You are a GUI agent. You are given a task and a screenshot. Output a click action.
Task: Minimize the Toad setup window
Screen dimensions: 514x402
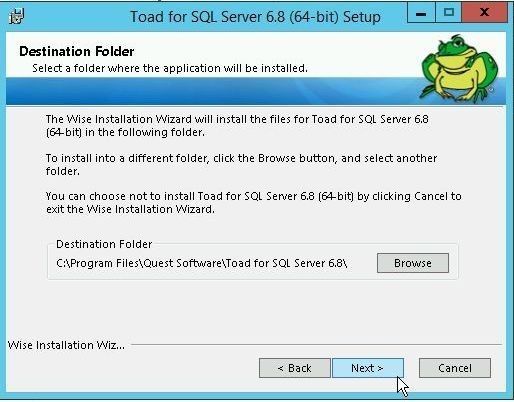421,13
